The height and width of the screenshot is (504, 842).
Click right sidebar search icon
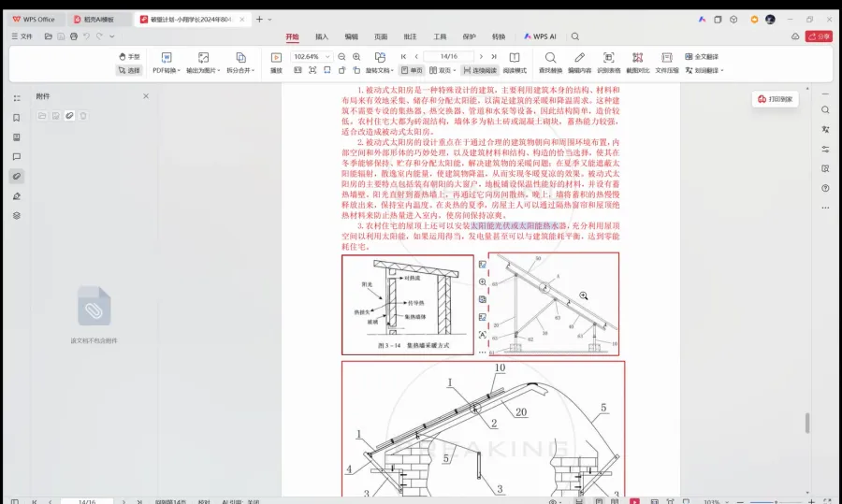pos(825,110)
